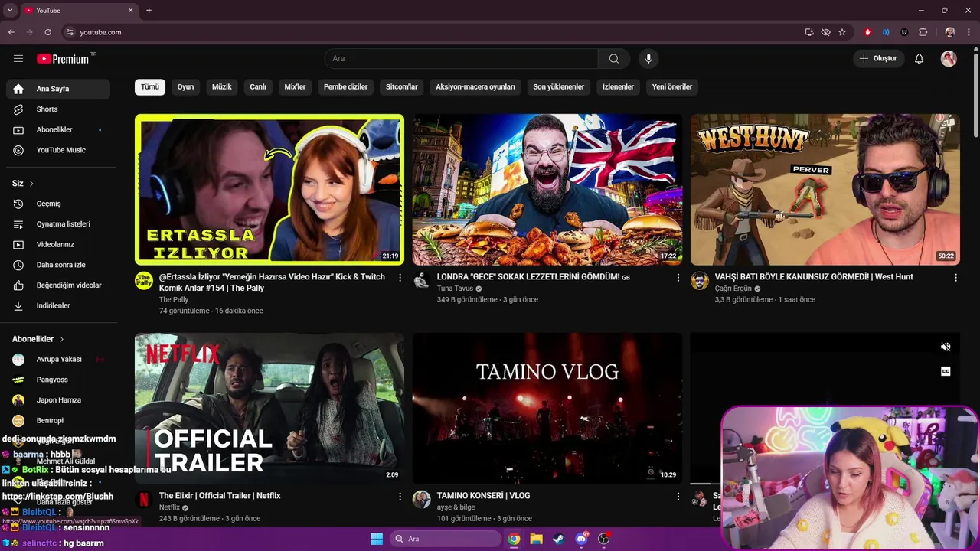Open Japon Hamza channel subscription
This screenshot has height=551, width=980.
[58, 399]
